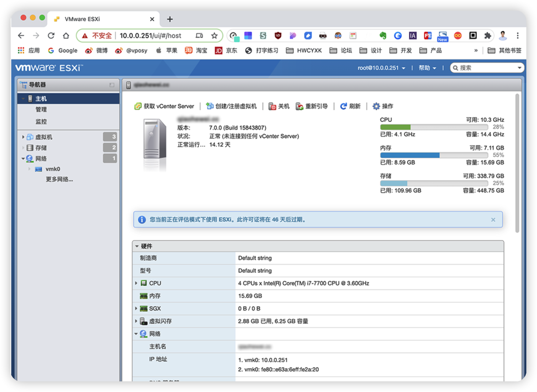537x392 pixels.
Task: Select Networking (网络) in navigator
Action: click(x=41, y=159)
